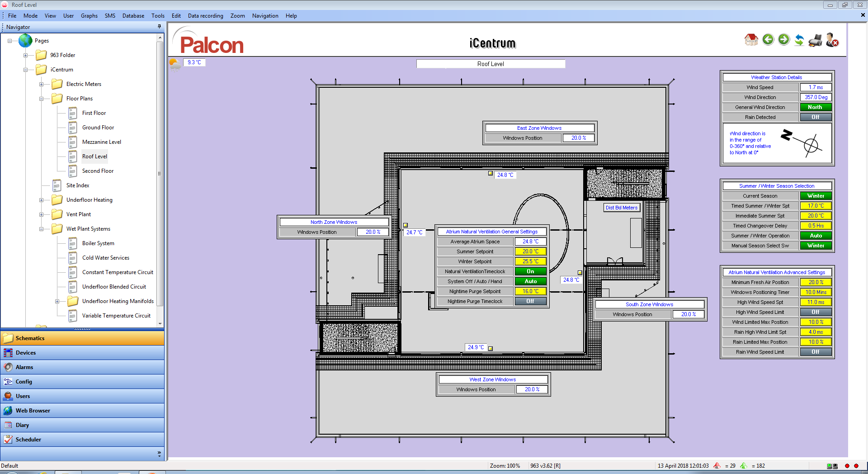This screenshot has height=474, width=868.
Task: Open the Data recording menu
Action: pos(205,16)
